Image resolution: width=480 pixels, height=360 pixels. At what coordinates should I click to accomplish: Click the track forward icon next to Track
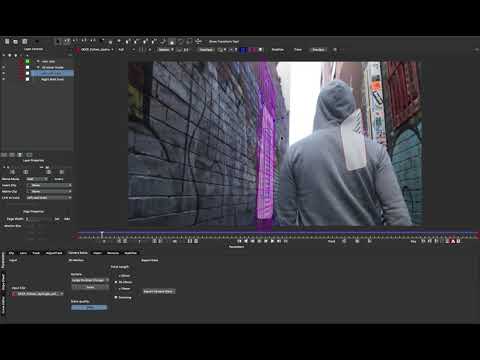[369, 241]
